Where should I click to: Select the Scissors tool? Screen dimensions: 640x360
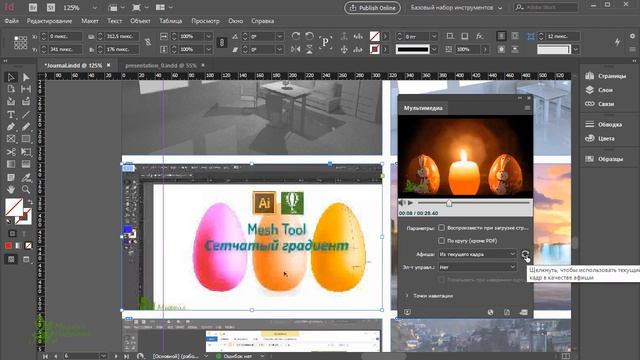click(11, 152)
